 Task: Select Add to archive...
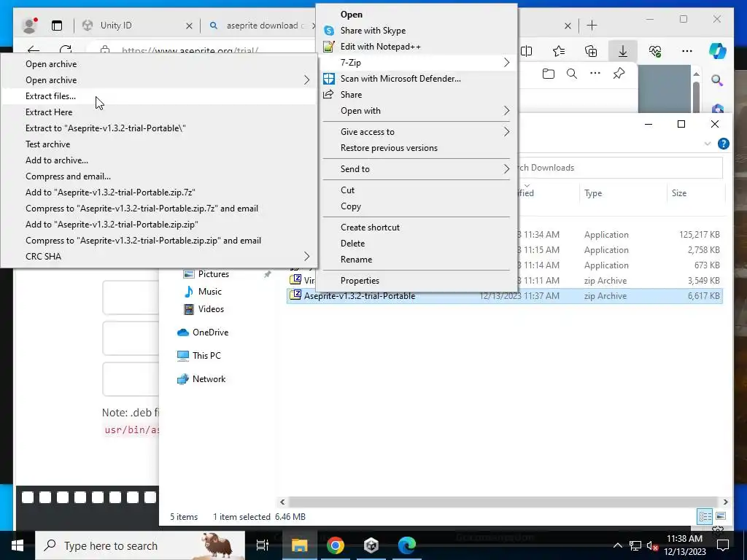click(x=57, y=160)
